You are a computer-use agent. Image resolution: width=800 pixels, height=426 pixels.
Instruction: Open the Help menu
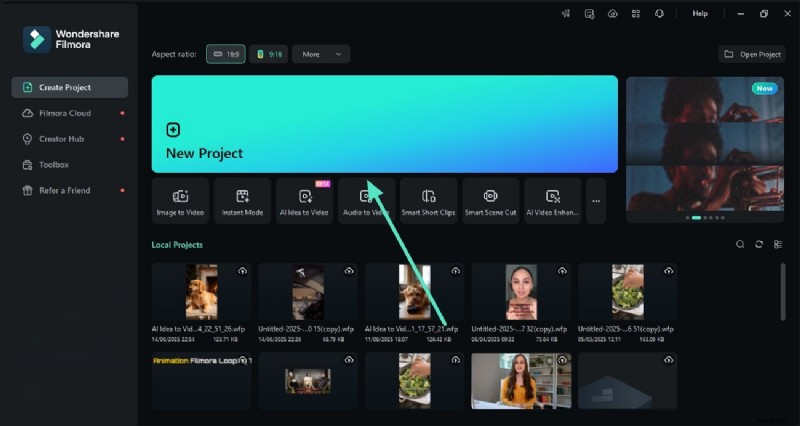pos(700,14)
